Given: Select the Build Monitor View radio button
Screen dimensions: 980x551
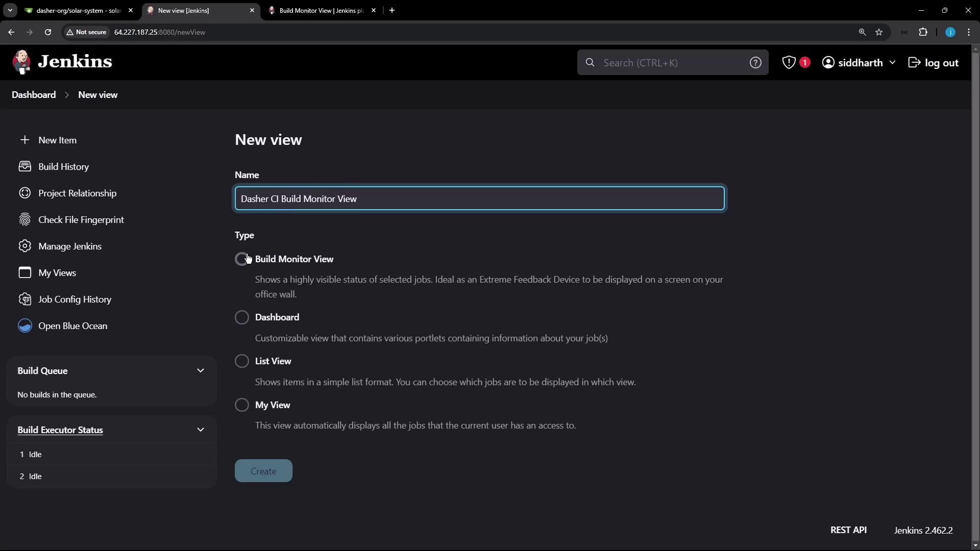Looking at the screenshot, I should click(241, 259).
